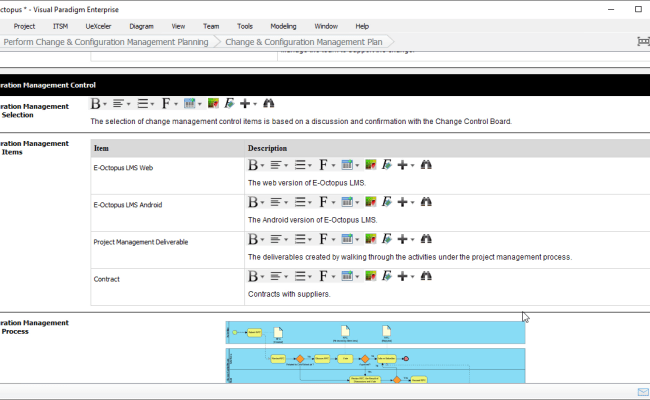650x400 pixels.
Task: Open the process diagram thumbnail
Action: coord(375,352)
